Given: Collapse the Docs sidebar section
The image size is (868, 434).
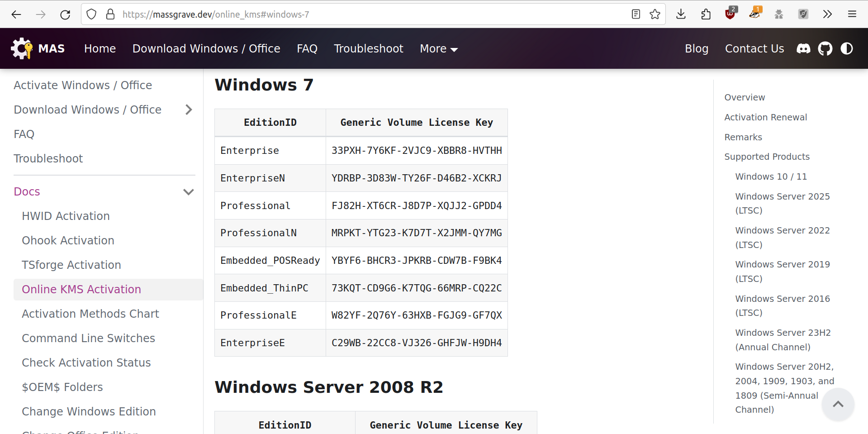Looking at the screenshot, I should point(189,192).
